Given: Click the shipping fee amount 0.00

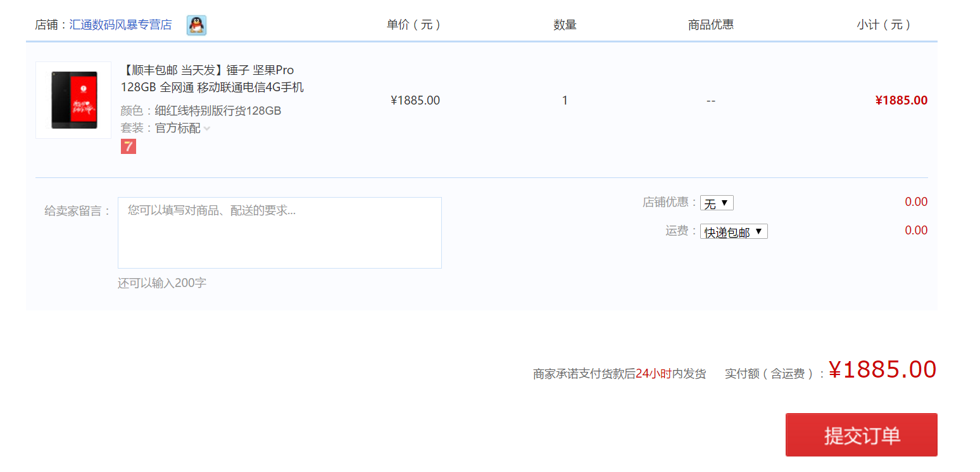Looking at the screenshot, I should click(916, 230).
